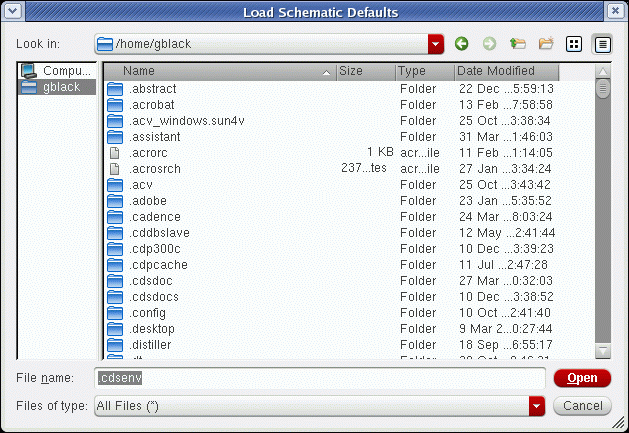The image size is (629, 433).
Task: Sort by Date Modified column header
Action: [x=506, y=71]
